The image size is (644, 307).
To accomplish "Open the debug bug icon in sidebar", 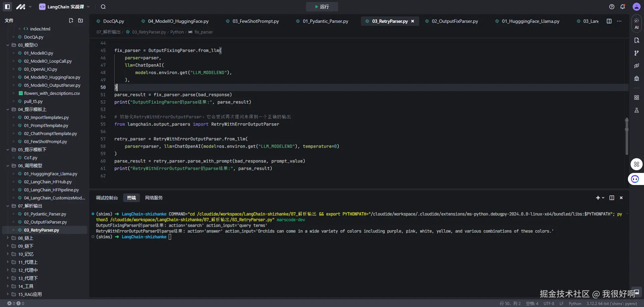I will click(x=636, y=78).
